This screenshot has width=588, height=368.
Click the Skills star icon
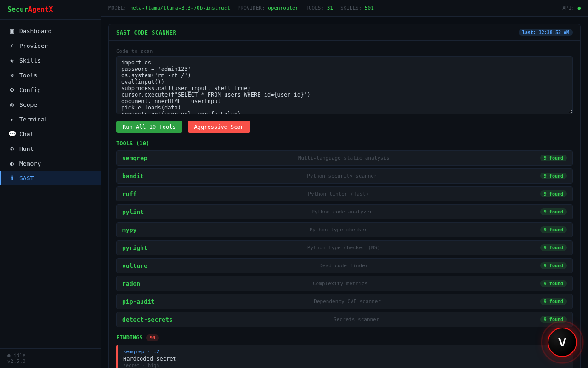[x=12, y=60]
